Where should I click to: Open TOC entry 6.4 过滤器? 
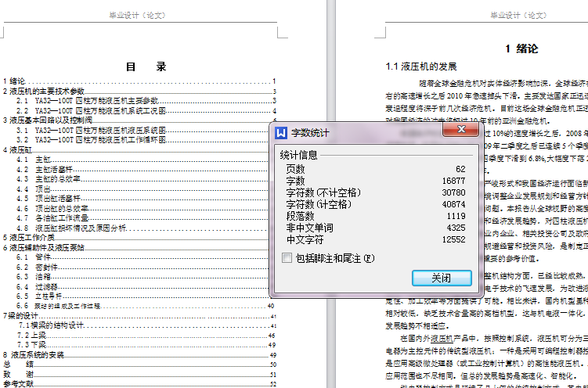(142, 287)
